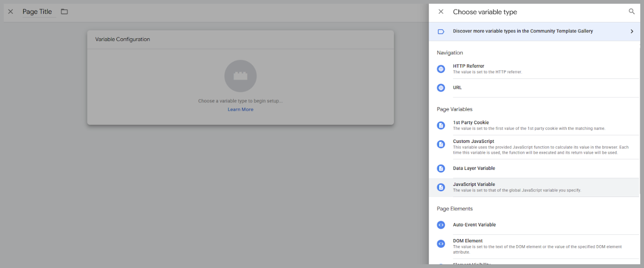Open the Learn More link
Viewport: 644px width, 268px height.
(x=240, y=110)
